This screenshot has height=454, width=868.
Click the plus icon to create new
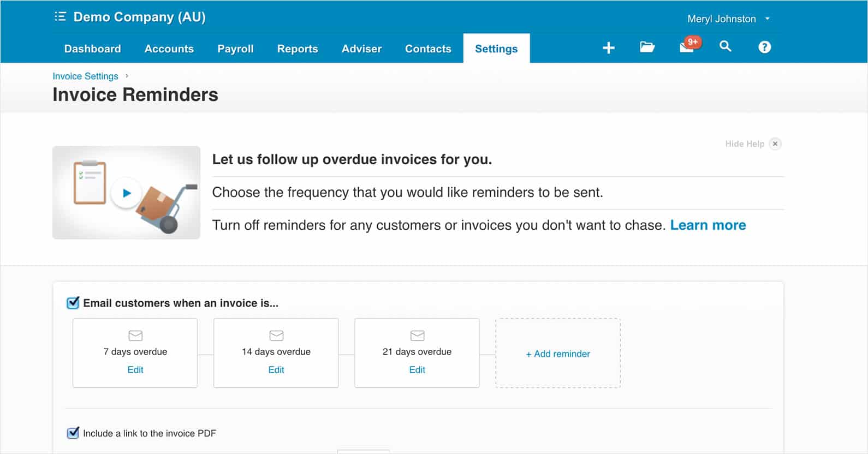[x=608, y=48]
